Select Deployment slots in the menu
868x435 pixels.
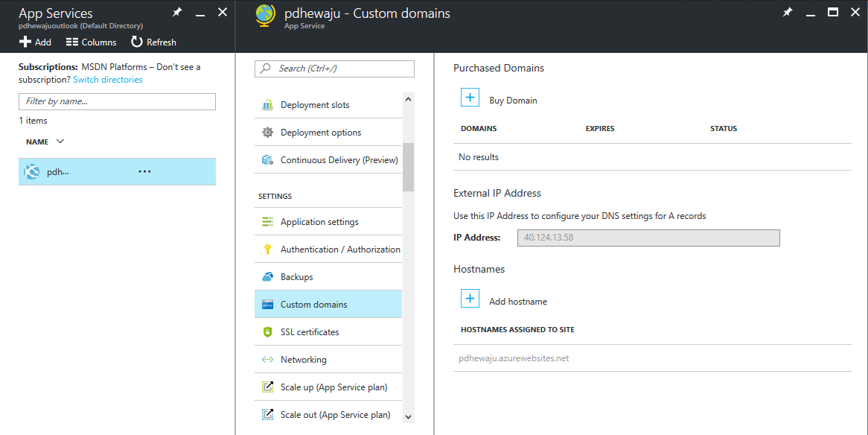pos(328,105)
